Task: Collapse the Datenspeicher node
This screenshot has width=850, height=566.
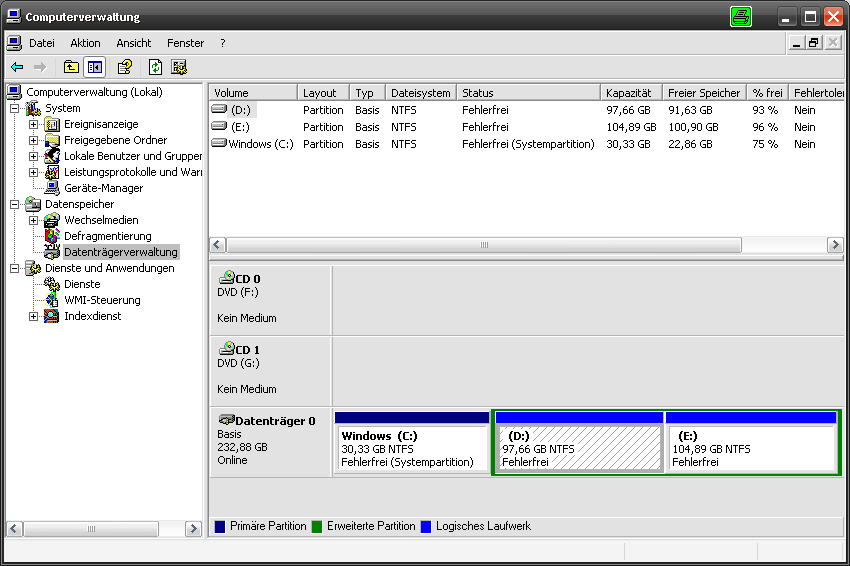Action: coord(15,204)
